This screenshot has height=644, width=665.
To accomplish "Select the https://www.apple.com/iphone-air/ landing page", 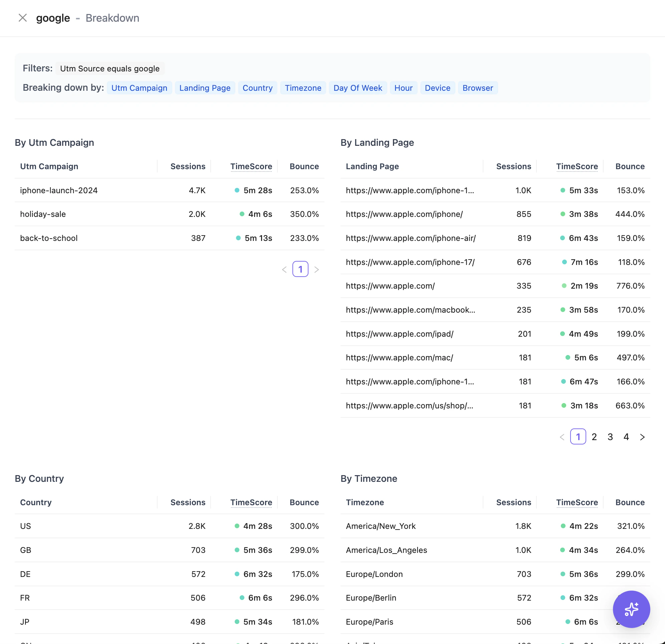I will (495, 238).
